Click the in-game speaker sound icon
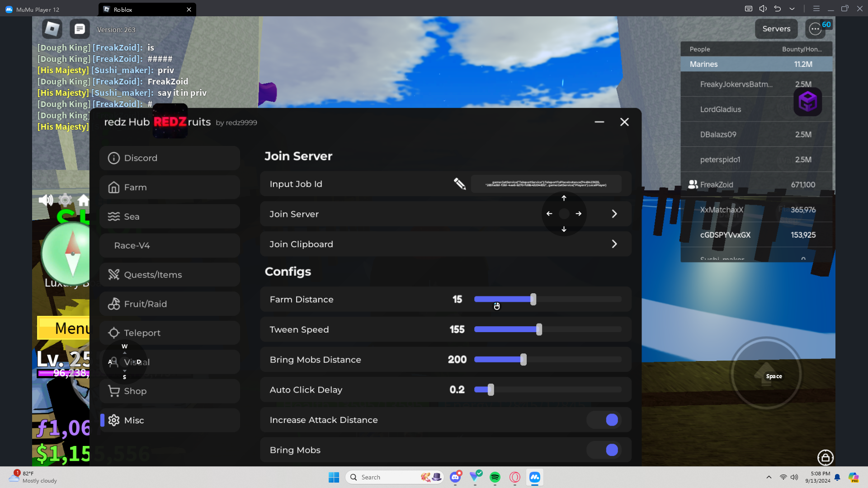The height and width of the screenshot is (488, 868). [46, 200]
